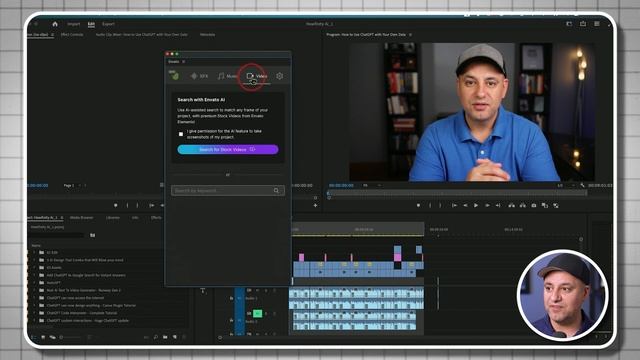Export frame with the camera icon
The height and width of the screenshot is (360, 640).
(533, 205)
